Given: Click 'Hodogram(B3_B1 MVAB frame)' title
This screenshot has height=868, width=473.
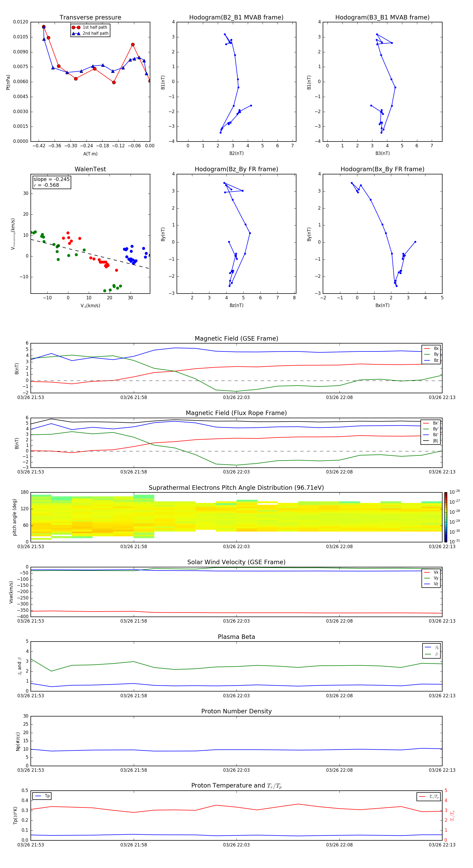Looking at the screenshot, I should point(382,18).
